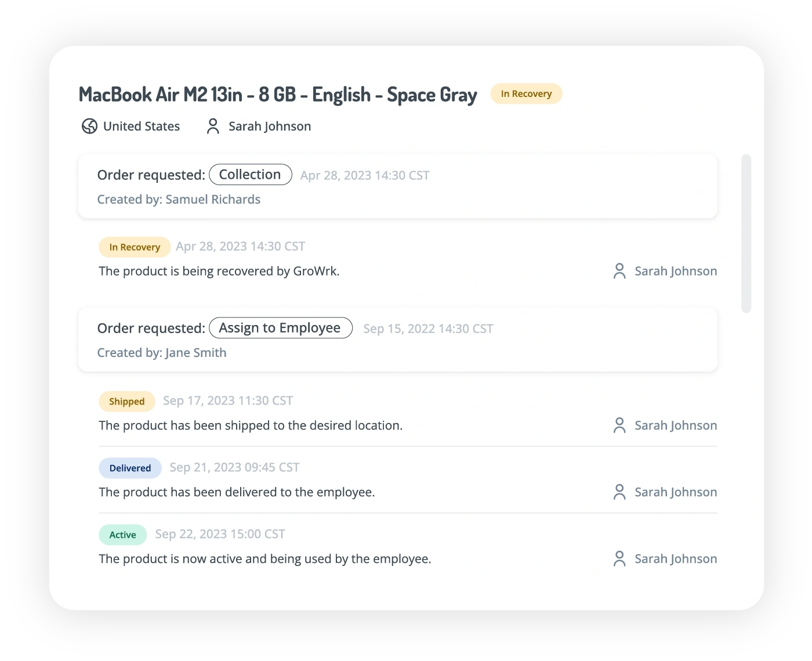The image size is (812, 661).
Task: Click person icon in Active row
Action: (619, 559)
